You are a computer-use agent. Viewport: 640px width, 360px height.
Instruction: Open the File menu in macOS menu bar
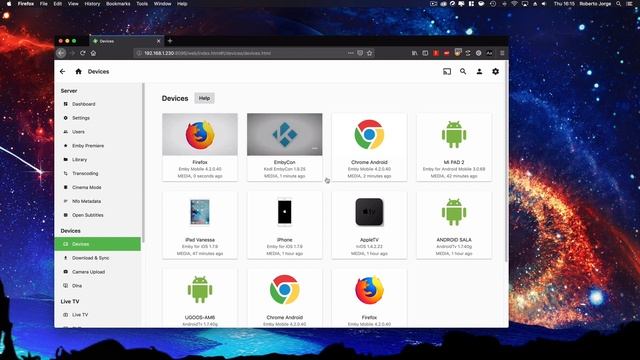44,4
